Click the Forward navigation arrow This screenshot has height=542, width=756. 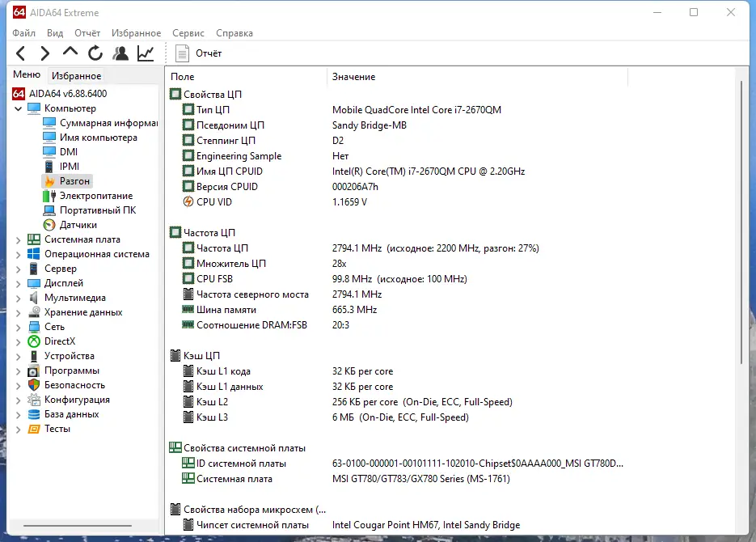pyautogui.click(x=44, y=53)
